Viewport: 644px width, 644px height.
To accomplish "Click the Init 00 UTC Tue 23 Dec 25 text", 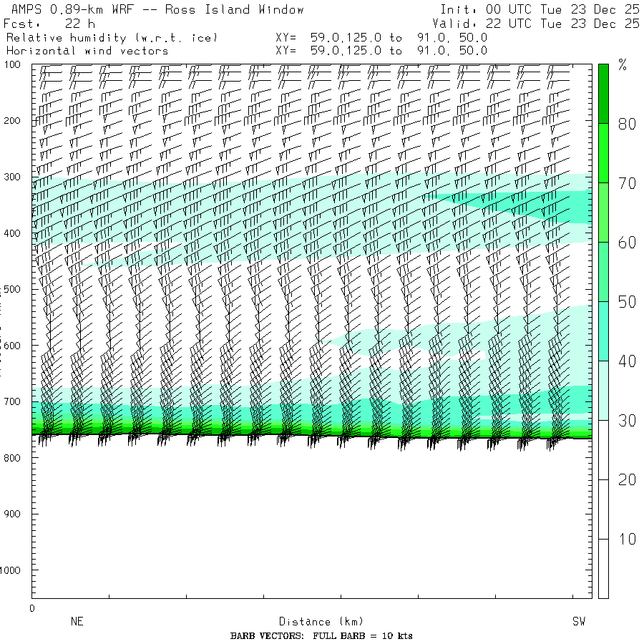I will pyautogui.click(x=540, y=10).
